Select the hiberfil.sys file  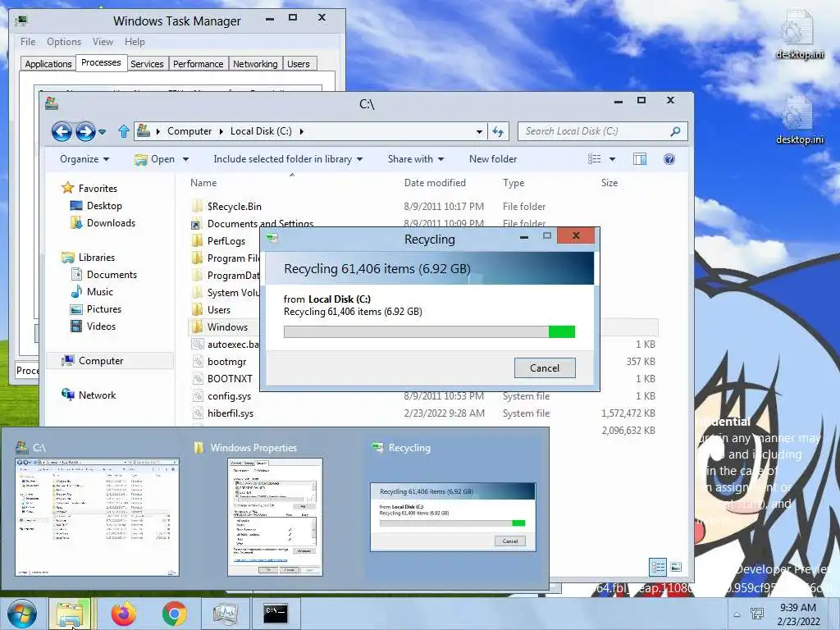pos(231,413)
